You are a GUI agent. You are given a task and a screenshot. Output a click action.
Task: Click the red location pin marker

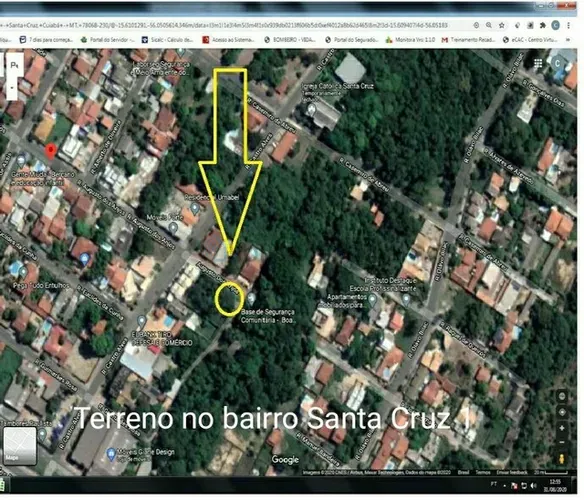(51, 152)
